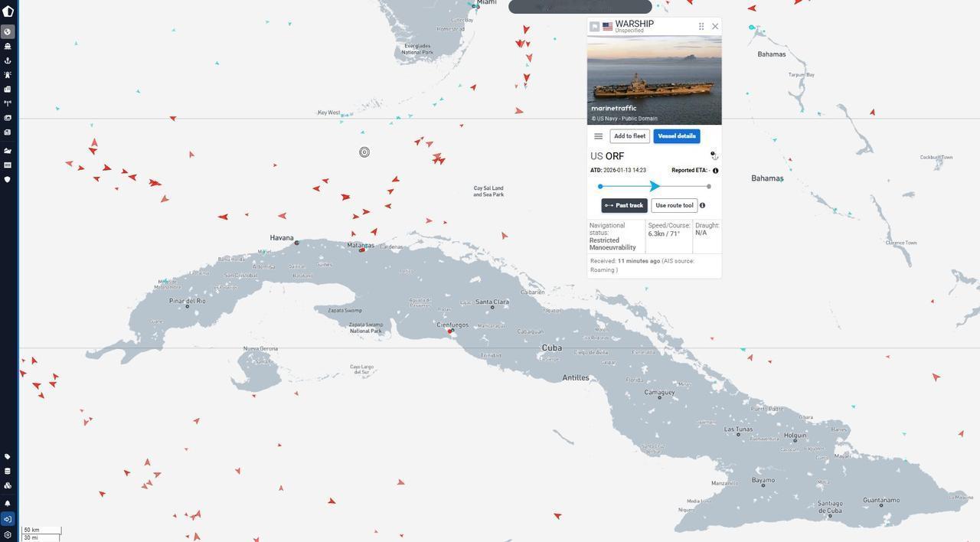
Task: Open the notifications bell icon
Action: point(8,504)
